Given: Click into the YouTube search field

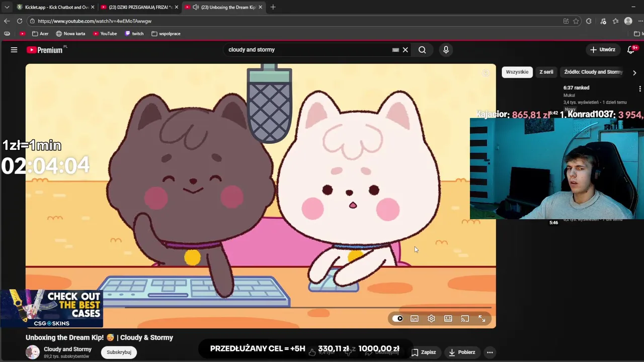Looking at the screenshot, I should (307, 50).
